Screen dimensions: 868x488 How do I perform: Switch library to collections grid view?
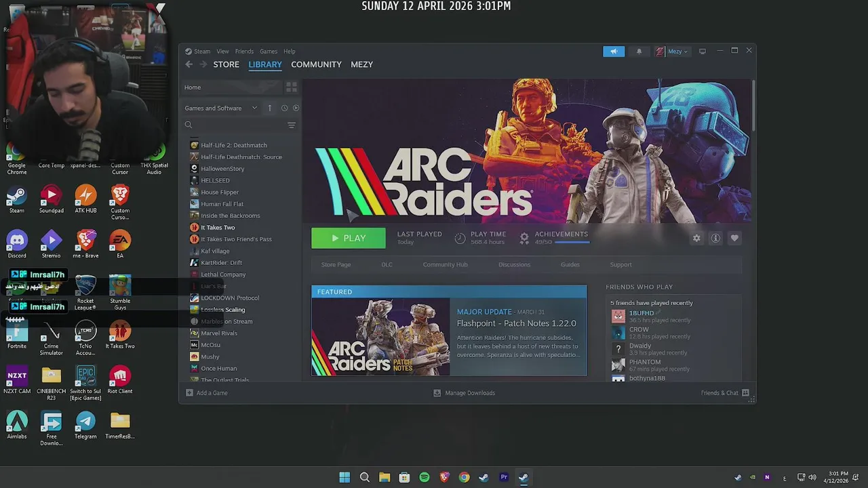[x=292, y=87]
